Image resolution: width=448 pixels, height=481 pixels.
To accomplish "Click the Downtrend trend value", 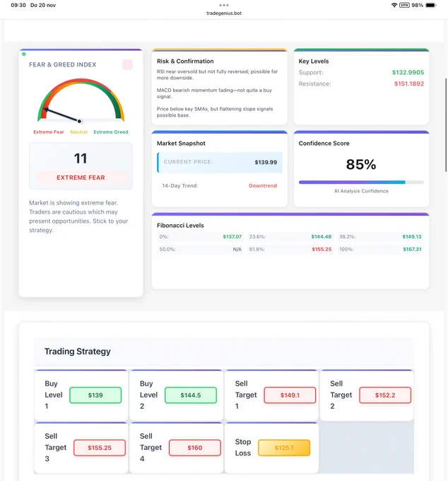I will click(263, 185).
